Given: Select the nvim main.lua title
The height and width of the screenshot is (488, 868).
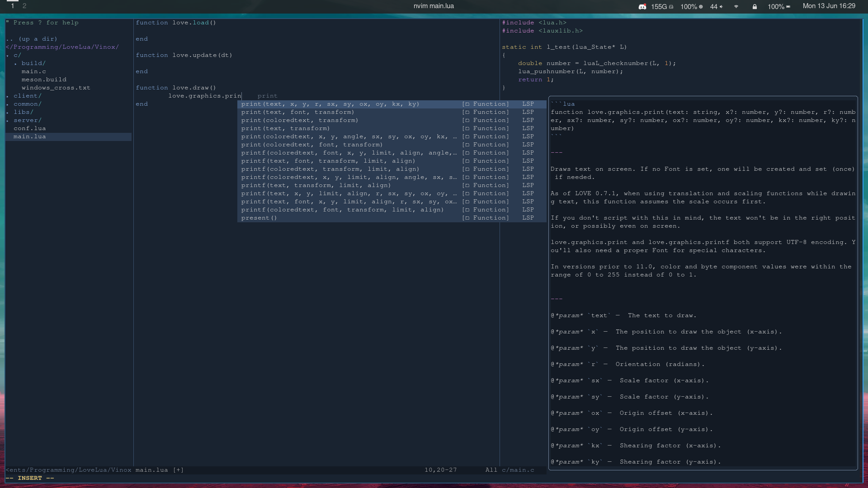Looking at the screenshot, I should [x=433, y=6].
